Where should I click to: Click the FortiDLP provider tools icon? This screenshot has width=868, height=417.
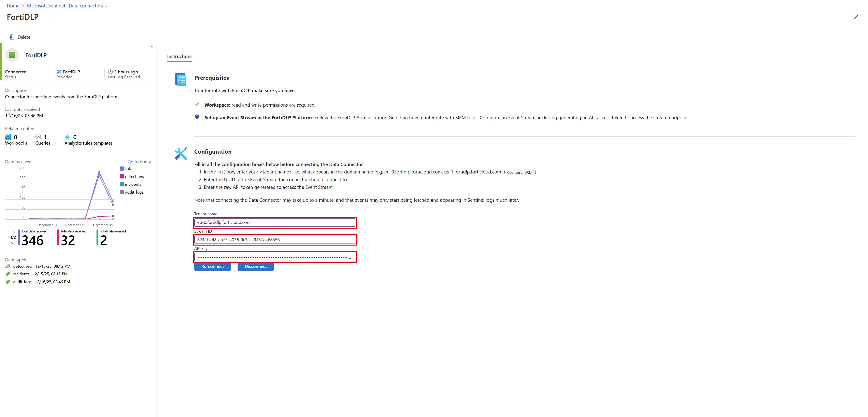click(x=59, y=72)
